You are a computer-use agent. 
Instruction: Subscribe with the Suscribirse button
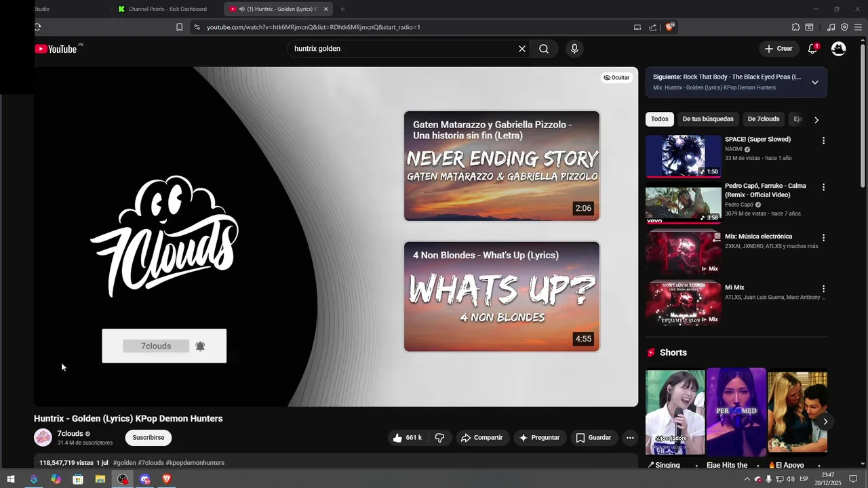click(149, 438)
